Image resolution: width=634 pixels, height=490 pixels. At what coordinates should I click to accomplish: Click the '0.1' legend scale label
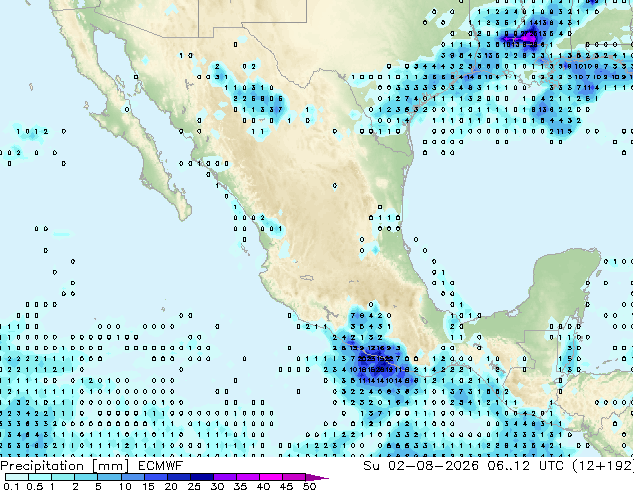11,486
